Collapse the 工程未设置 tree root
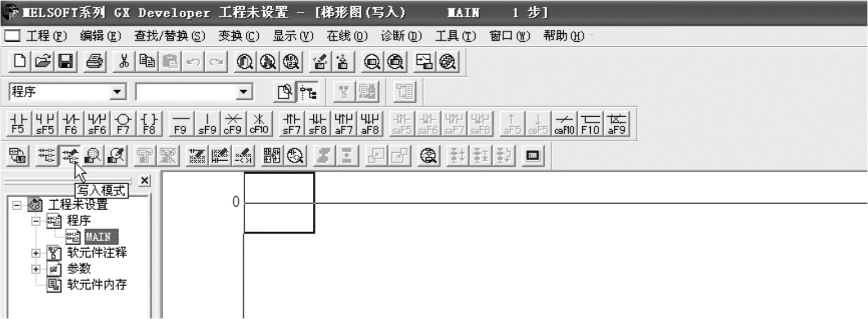 click(16, 205)
